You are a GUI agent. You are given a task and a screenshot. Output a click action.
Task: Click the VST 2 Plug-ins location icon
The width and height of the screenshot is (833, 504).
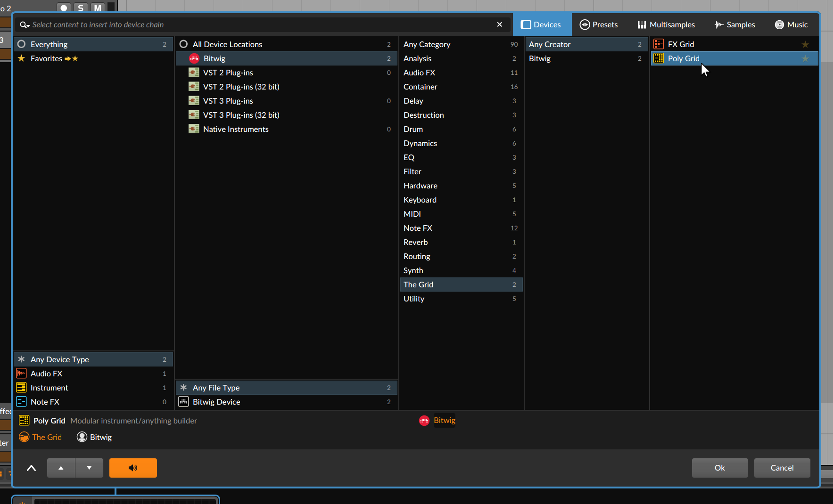[194, 73]
